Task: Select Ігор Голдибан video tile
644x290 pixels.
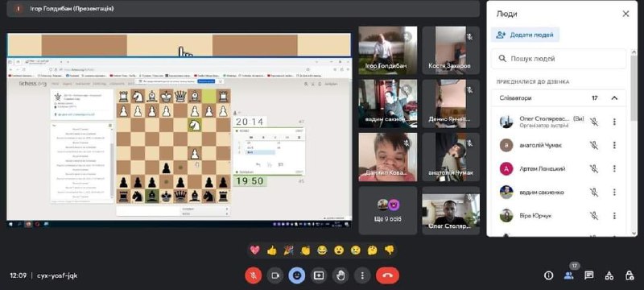Action: click(388, 51)
